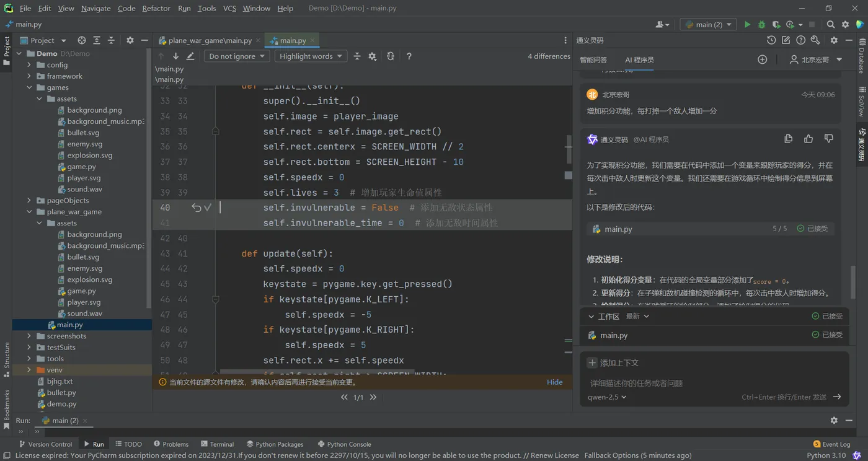Accept change checkmark on line 40
The width and height of the screenshot is (868, 461).
(x=208, y=208)
